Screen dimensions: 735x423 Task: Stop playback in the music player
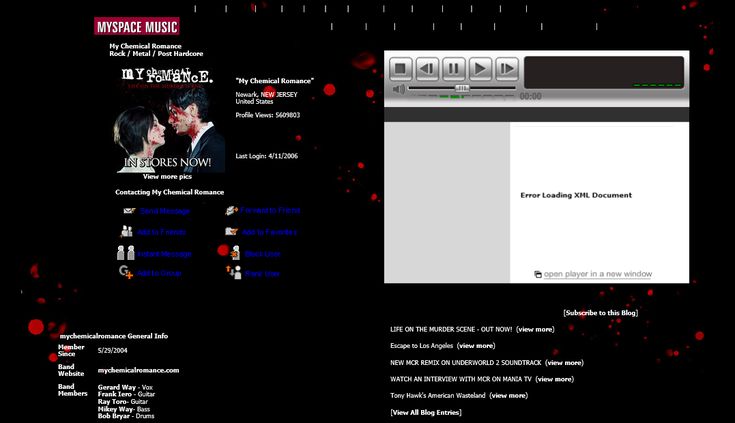click(400, 69)
